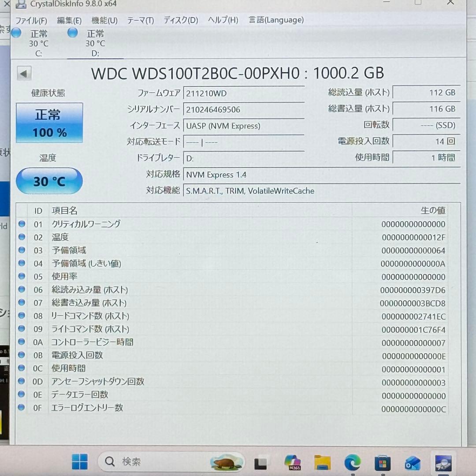The width and height of the screenshot is (476, 476).
Task: Open File Explorer from the taskbar
Action: pyautogui.click(x=322, y=462)
